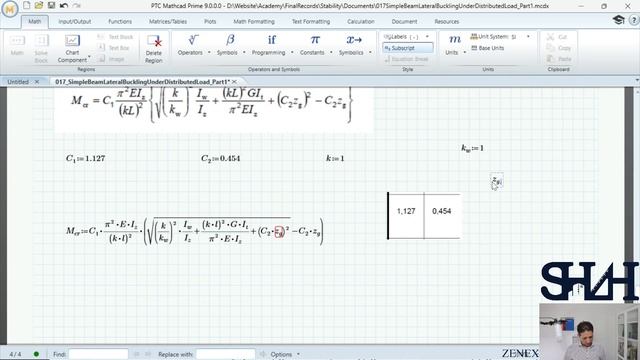Open the Help question mark icon
640x360 pixels.
click(634, 20)
